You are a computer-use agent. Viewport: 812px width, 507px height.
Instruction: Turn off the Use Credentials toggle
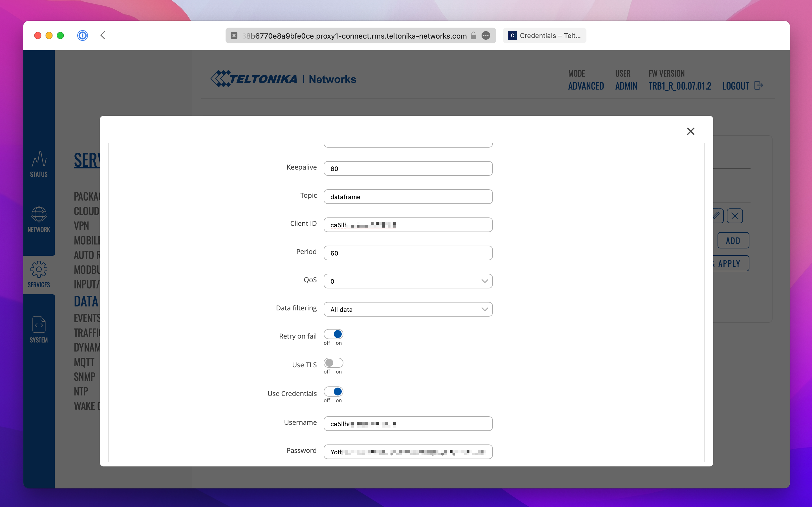coord(333,391)
